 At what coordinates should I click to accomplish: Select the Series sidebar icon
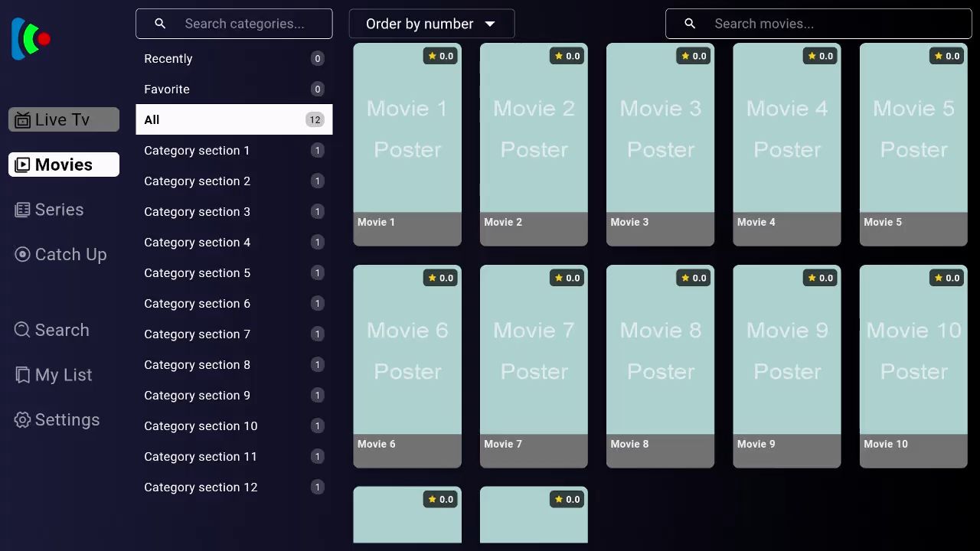(x=22, y=210)
